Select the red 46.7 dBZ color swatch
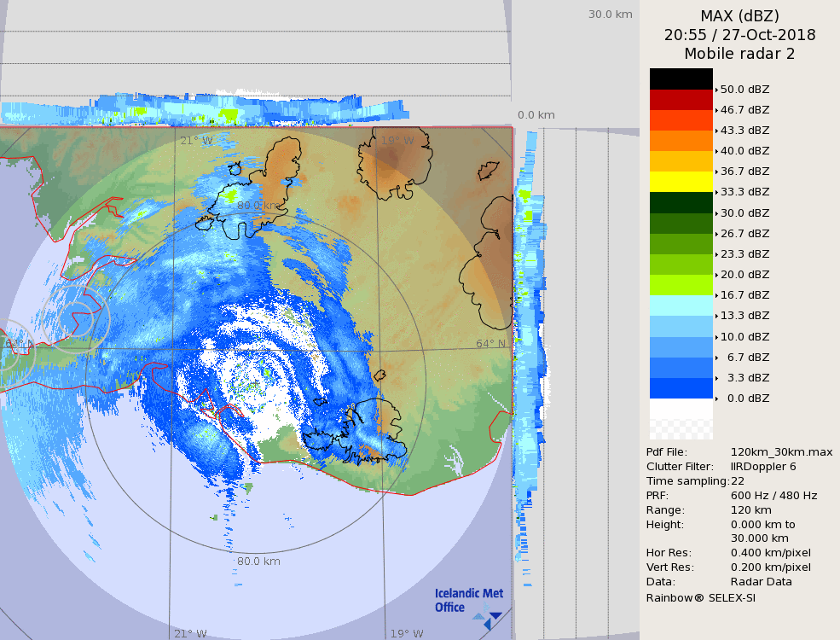840x640 pixels. (681, 100)
